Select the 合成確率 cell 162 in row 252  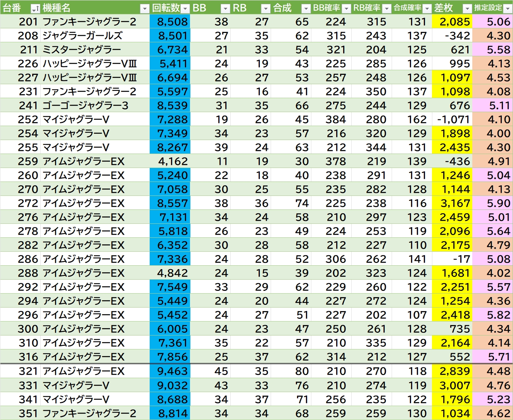412,119
